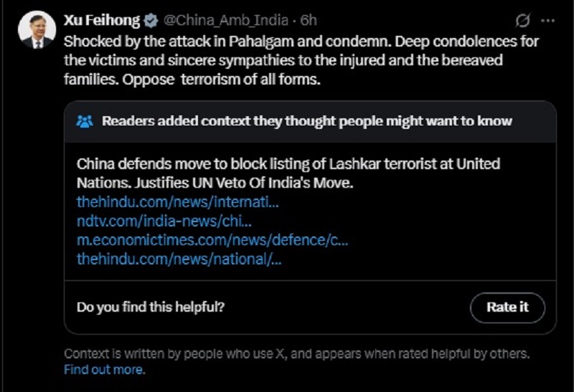The width and height of the screenshot is (574, 392).
Task: Click the 'Readers added context' heading
Action: (307, 121)
